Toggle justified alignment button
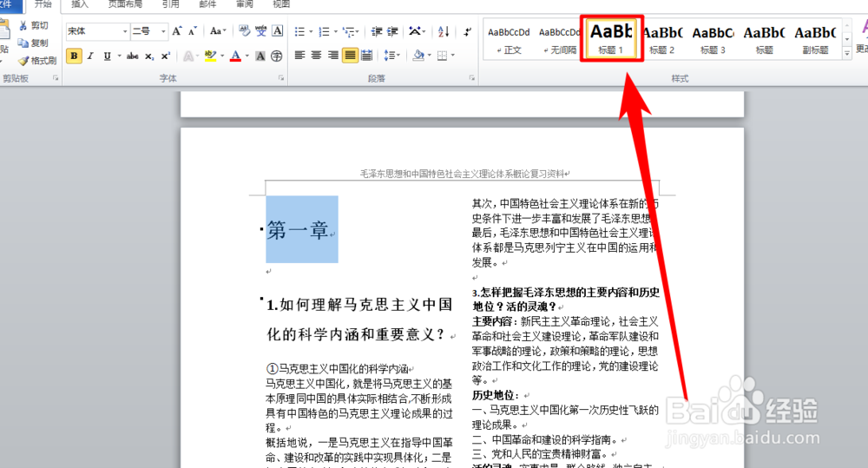 tap(350, 56)
